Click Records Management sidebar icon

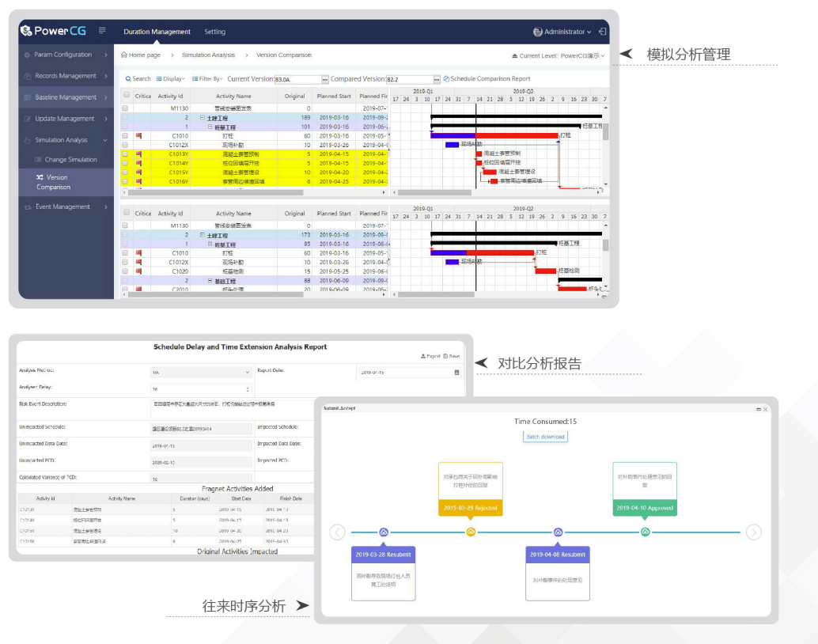tap(28, 76)
